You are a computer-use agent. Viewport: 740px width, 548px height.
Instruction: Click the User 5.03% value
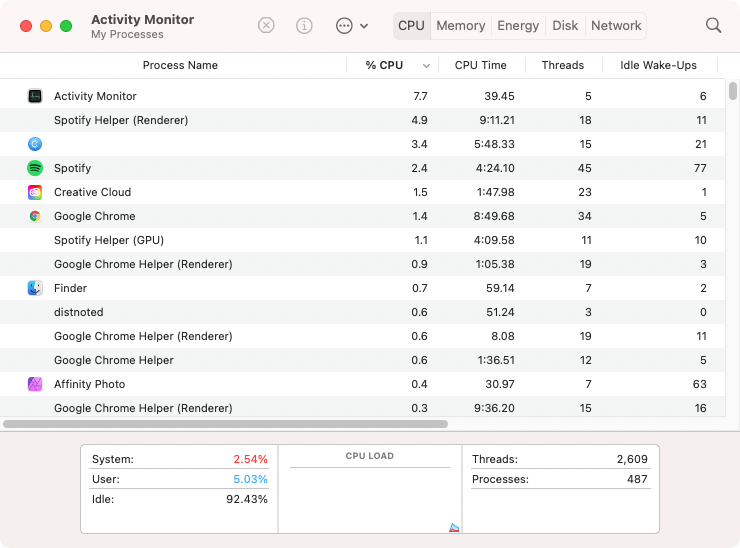[x=251, y=479]
